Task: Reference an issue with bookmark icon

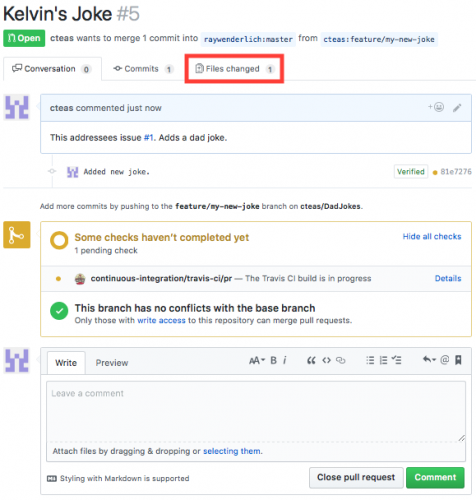Action: pyautogui.click(x=458, y=360)
